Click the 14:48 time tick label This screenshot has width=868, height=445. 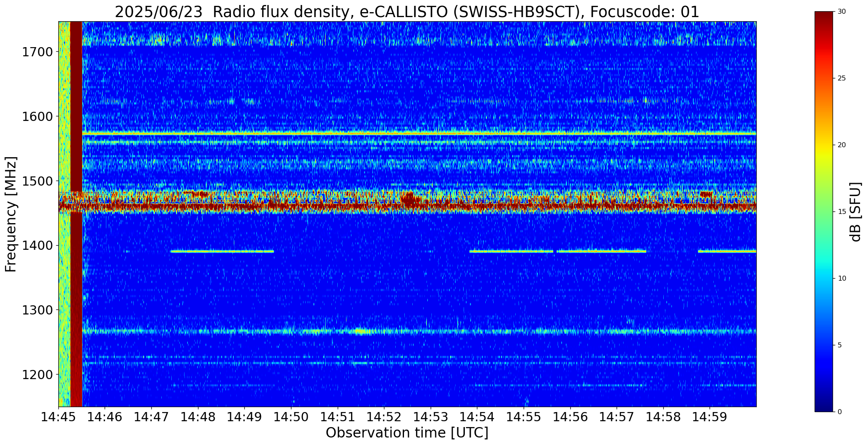click(198, 416)
